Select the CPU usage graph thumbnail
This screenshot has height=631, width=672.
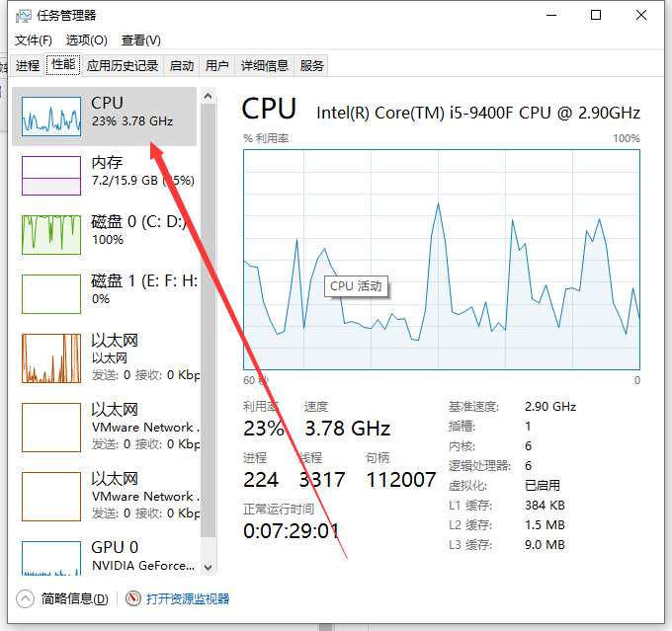51,116
